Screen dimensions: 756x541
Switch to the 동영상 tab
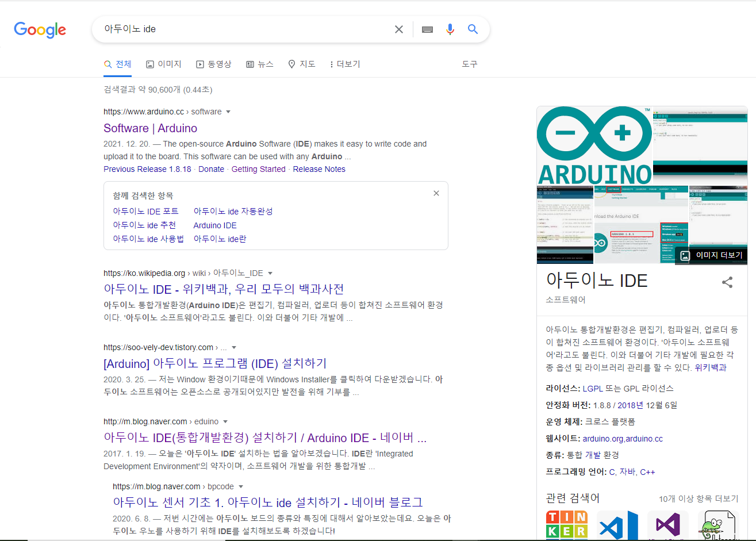214,64
